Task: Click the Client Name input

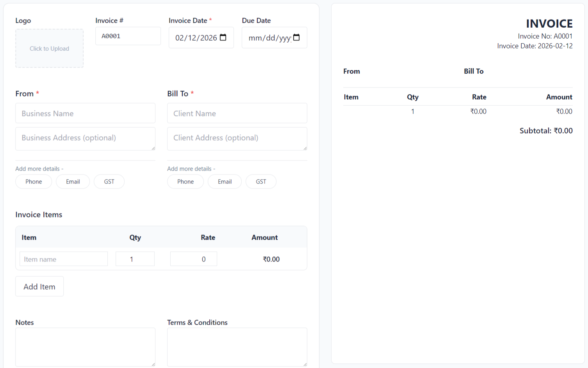Action: point(237,113)
